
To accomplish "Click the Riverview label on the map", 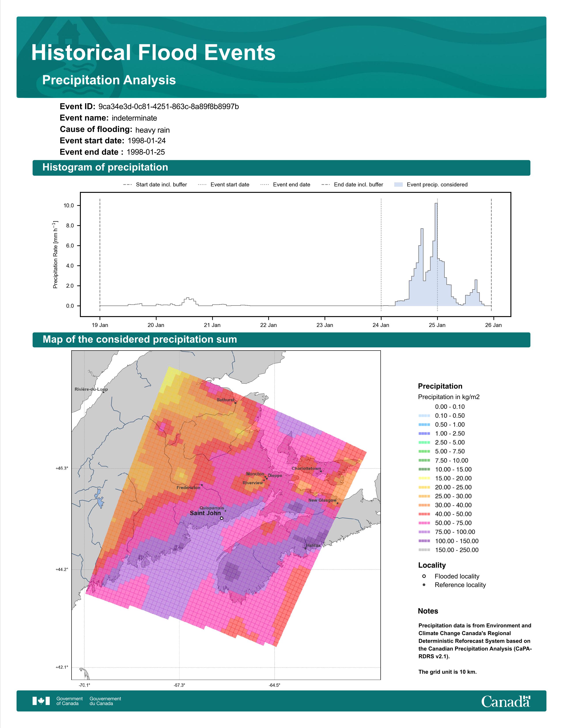I will click(x=253, y=483).
